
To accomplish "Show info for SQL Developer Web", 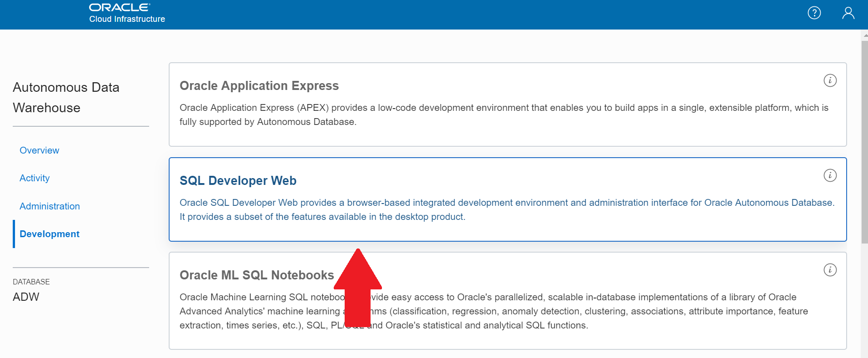I will tap(830, 175).
